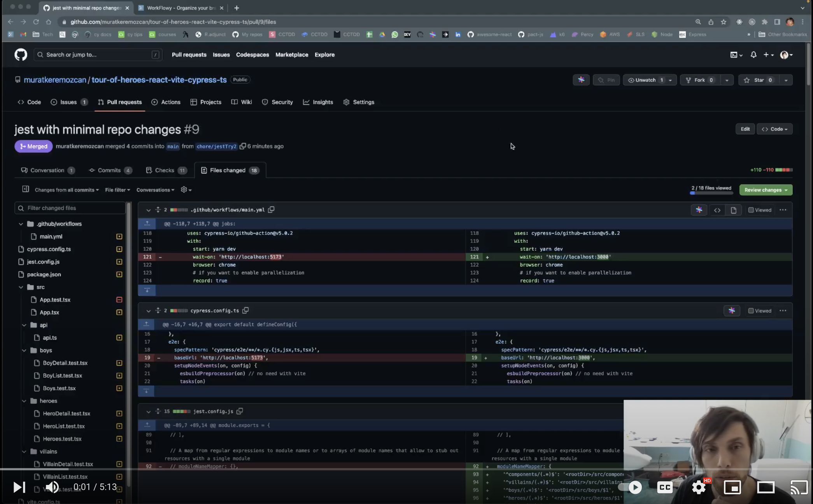Screen dimensions: 813x504
Task: Toggle closed captions on the video
Action: pos(665,487)
